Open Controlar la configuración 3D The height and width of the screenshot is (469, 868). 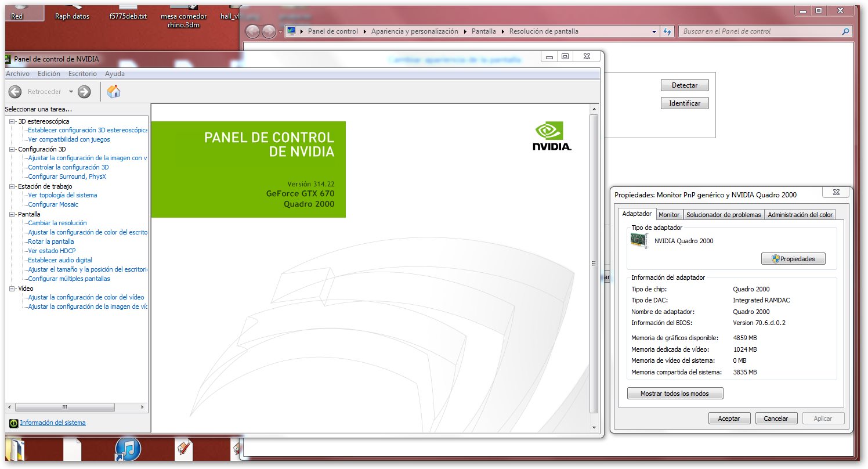click(68, 167)
